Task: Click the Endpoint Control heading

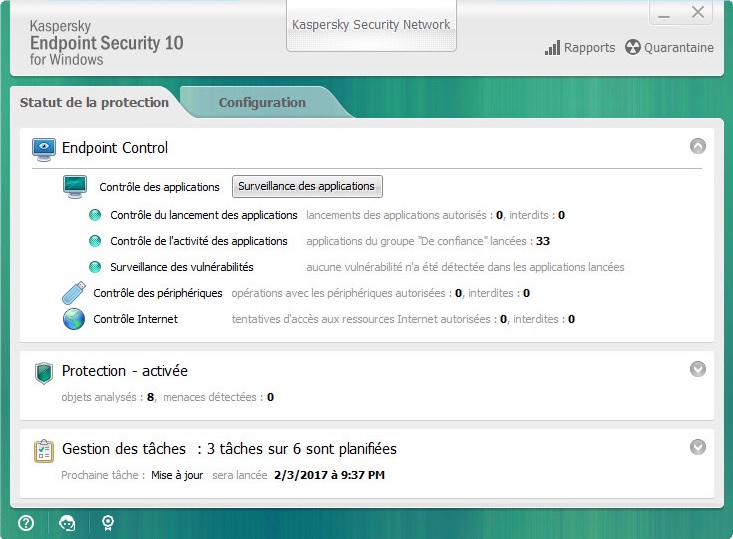Action: 115,148
